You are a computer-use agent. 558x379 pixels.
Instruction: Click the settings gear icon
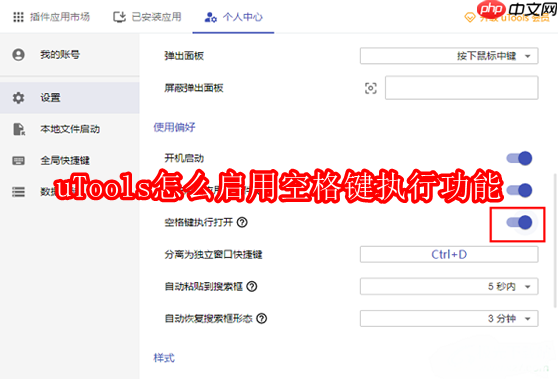tap(19, 98)
